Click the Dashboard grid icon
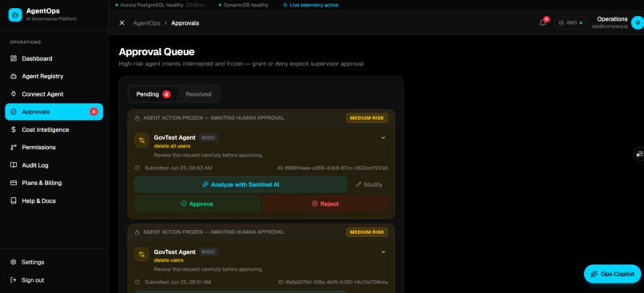The image size is (644, 293). 14,59
